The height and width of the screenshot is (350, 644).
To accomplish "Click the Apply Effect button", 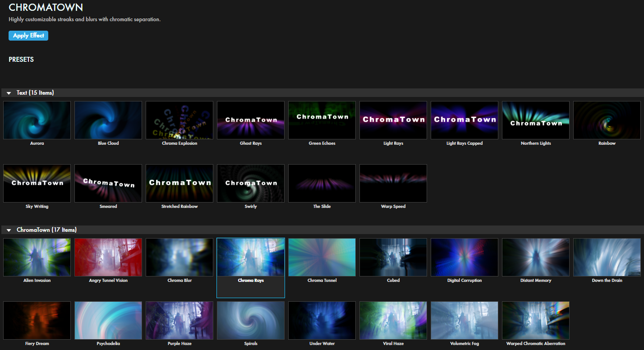I will click(x=28, y=36).
